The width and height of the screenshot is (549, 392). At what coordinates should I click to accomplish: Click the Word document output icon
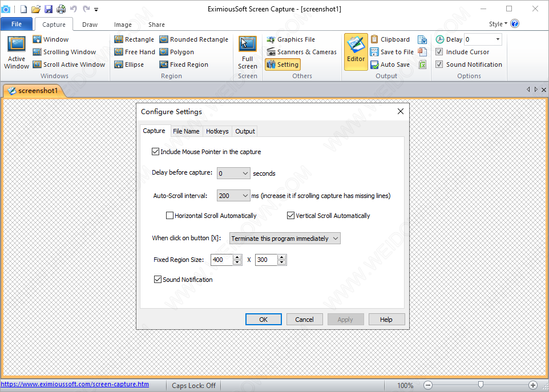point(423,39)
